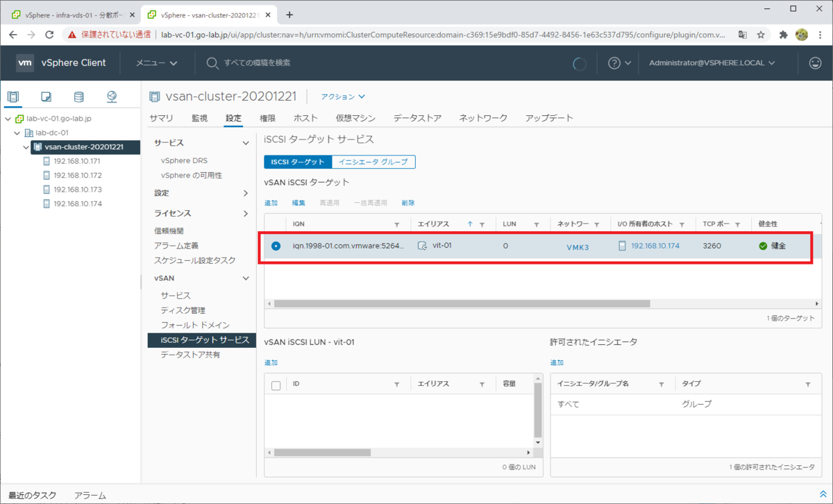Select the vit-01 target radio button
This screenshot has width=833, height=504.
click(x=276, y=246)
